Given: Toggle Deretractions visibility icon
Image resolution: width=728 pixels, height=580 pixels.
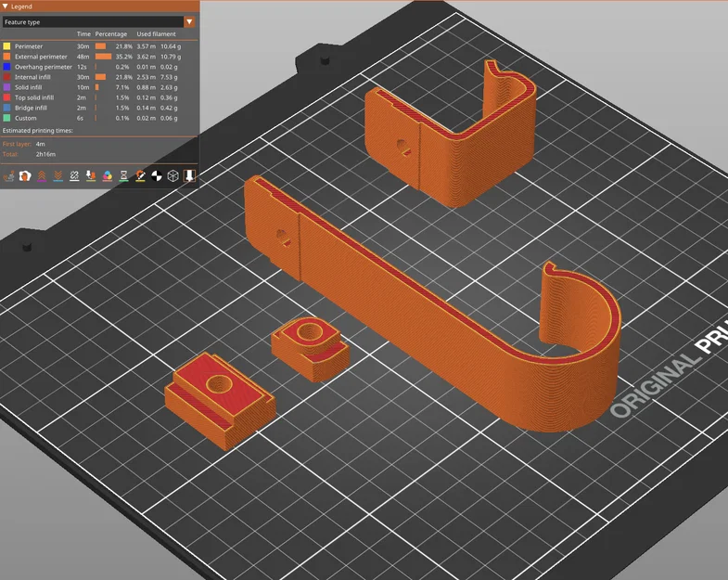Looking at the screenshot, I should point(58,176).
